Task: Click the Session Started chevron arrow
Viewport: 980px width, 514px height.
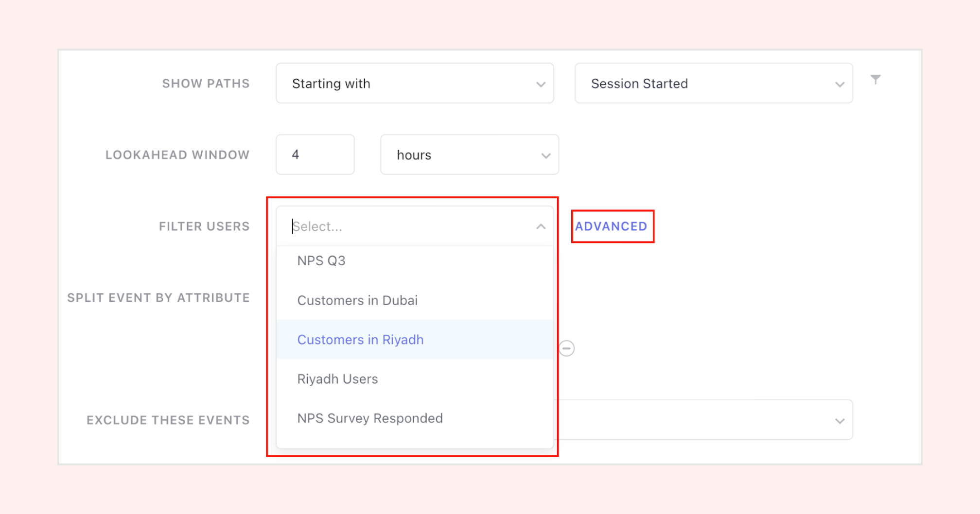Action: pyautogui.click(x=840, y=85)
